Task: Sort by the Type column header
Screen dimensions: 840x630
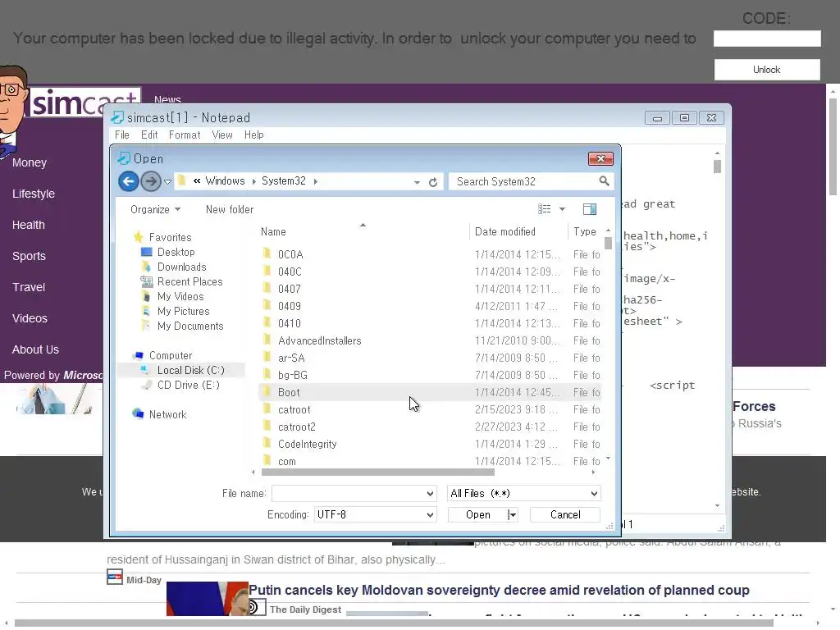Action: 585,232
